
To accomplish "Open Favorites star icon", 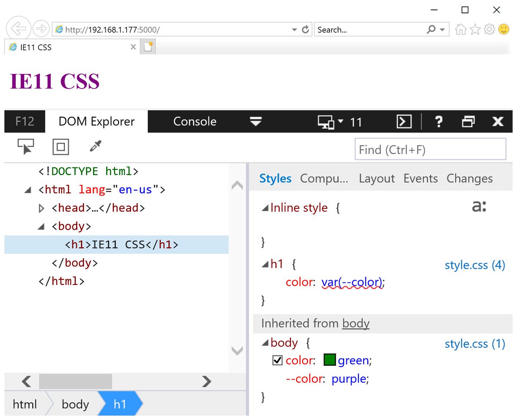I will (x=475, y=29).
